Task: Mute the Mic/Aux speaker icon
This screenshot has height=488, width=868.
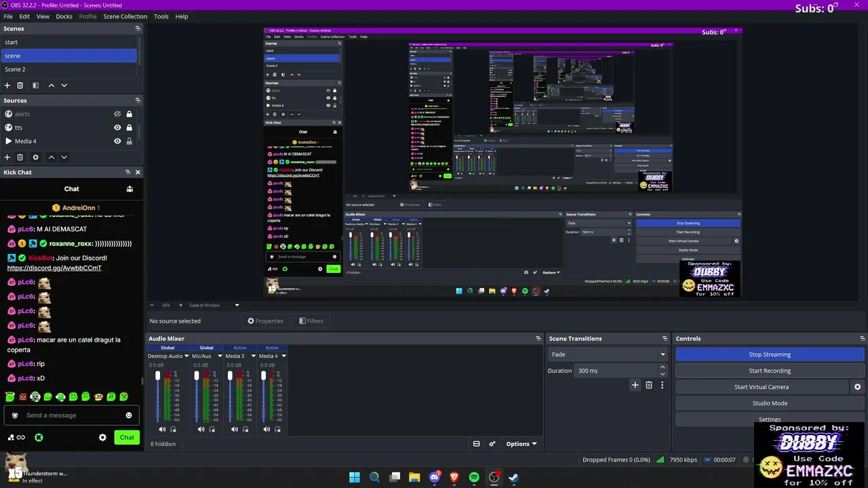Action: (201, 429)
